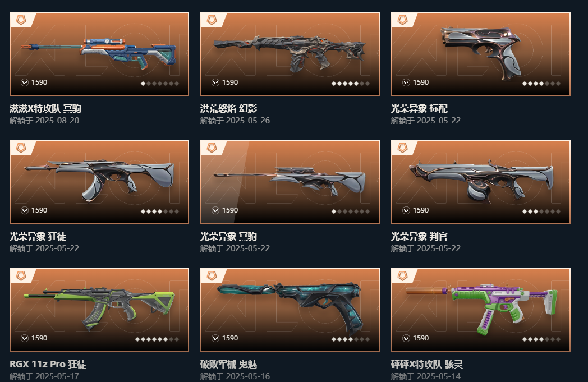
Task: Click the 光荣异象 狂徒 skin name
Action: pos(38,236)
